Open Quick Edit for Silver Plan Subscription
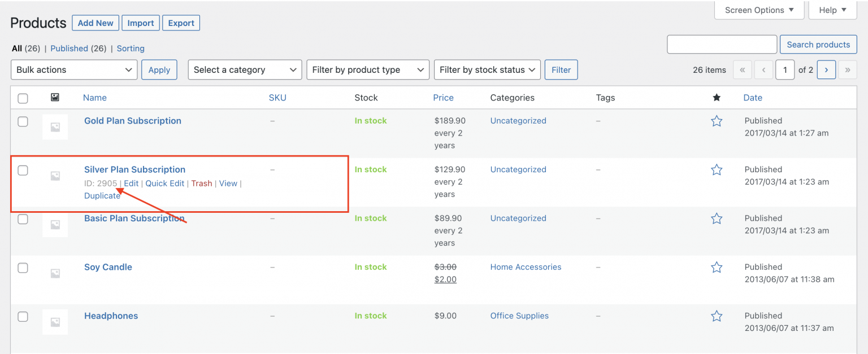This screenshot has height=354, width=868. (164, 183)
